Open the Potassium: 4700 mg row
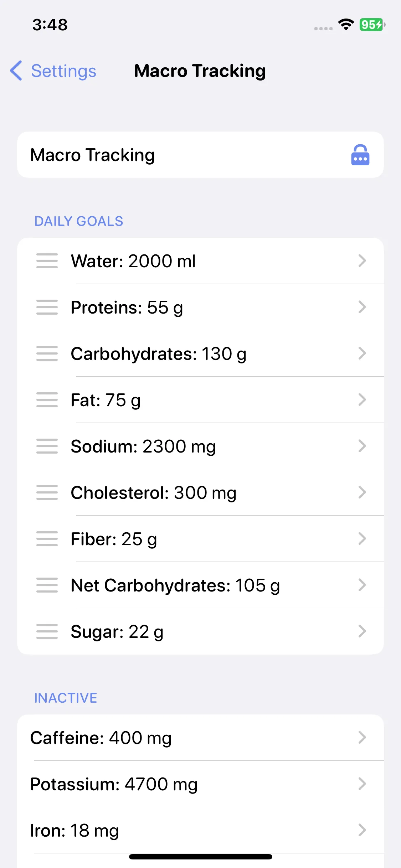The width and height of the screenshot is (401, 868). [x=200, y=784]
